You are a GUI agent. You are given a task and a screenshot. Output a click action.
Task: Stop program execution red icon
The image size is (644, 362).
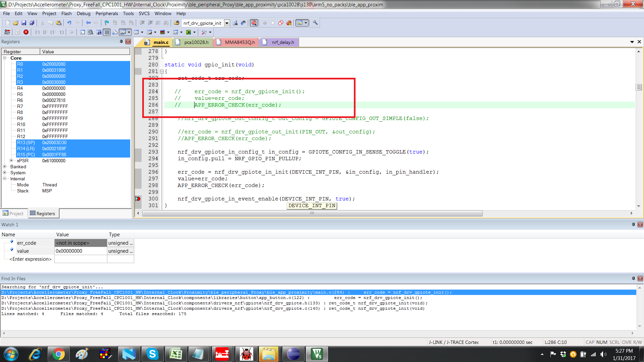pyautogui.click(x=26, y=32)
